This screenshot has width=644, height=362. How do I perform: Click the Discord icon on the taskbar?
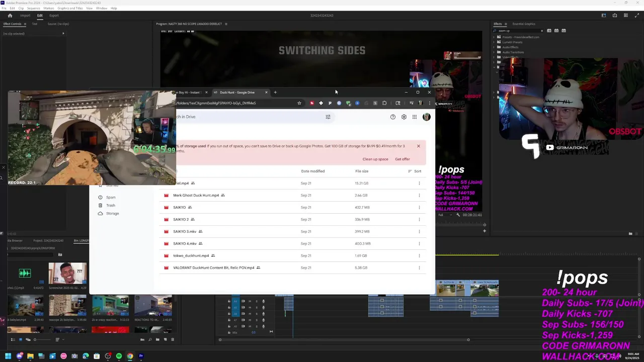[19, 356]
